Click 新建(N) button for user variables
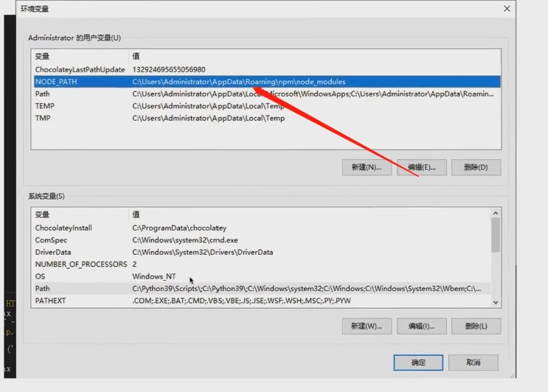Viewport: 548px width, 392px height. (x=367, y=167)
